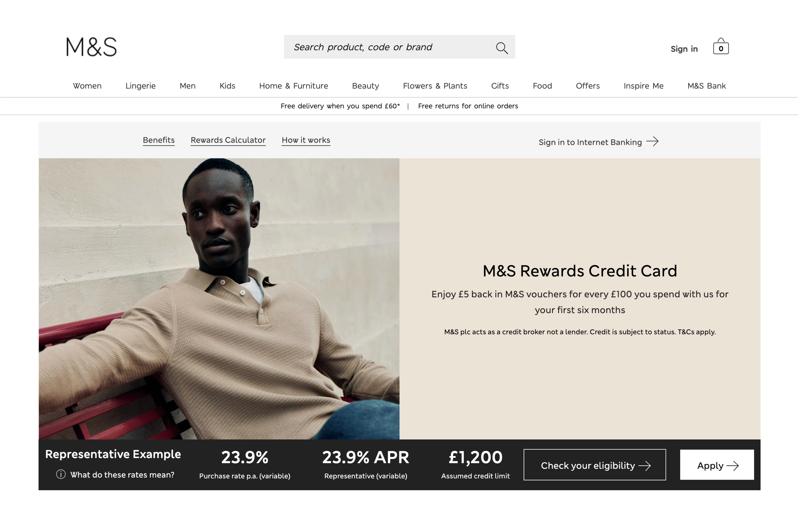Click the Apply button

(717, 465)
